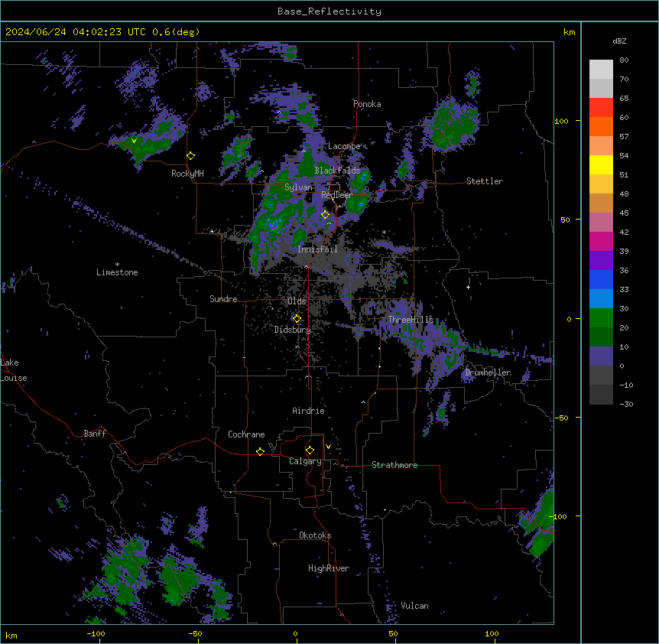Image resolution: width=659 pixels, height=644 pixels.
Task: Click the yellow diamond marker near RockyMH
Action: click(x=191, y=156)
